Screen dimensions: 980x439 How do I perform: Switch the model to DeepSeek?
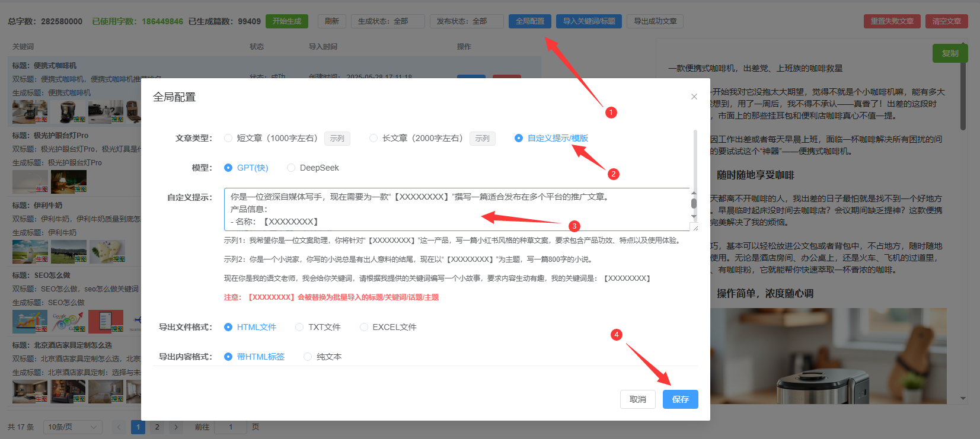click(313, 168)
